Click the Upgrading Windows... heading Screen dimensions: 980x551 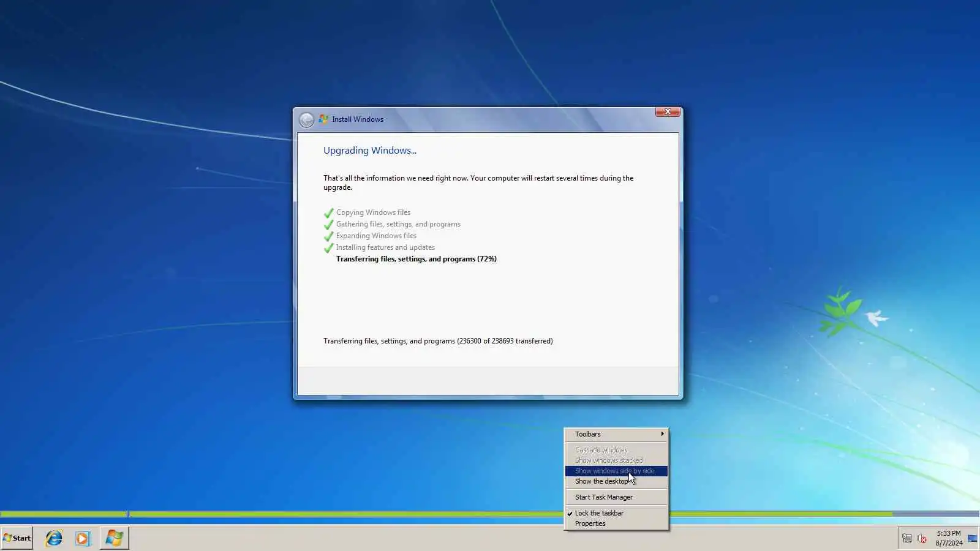[x=370, y=151]
